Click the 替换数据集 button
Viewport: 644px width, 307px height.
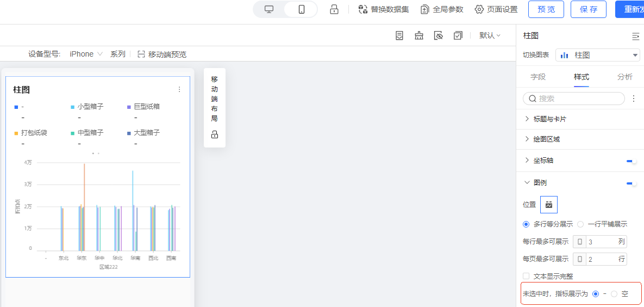384,9
